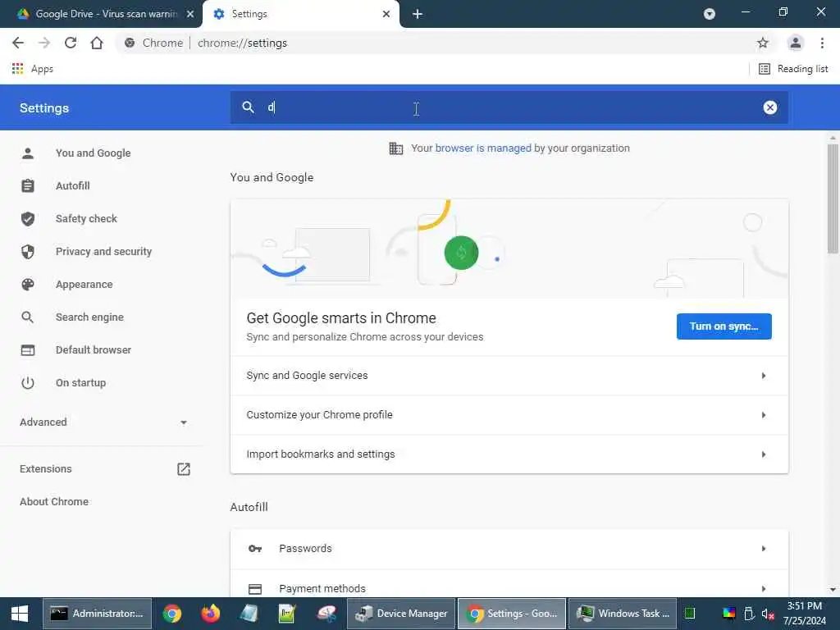Open the Apps grid shortcut
This screenshot has height=630, width=840.
[32, 69]
